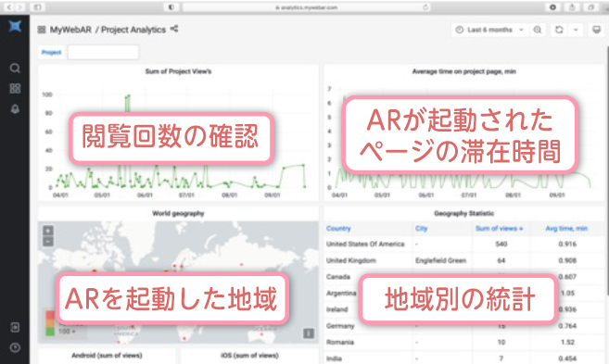The height and width of the screenshot is (364, 609).
Task: Click the Project variable input field
Action: point(103,52)
